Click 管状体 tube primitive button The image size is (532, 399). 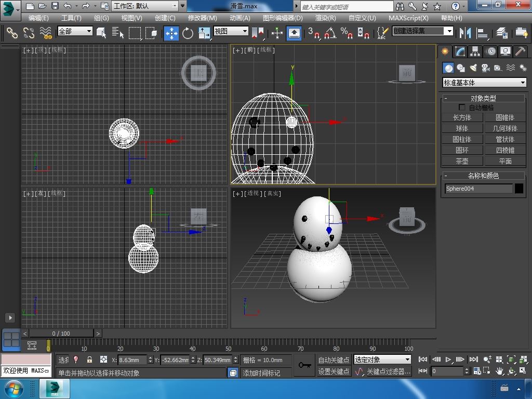505,139
